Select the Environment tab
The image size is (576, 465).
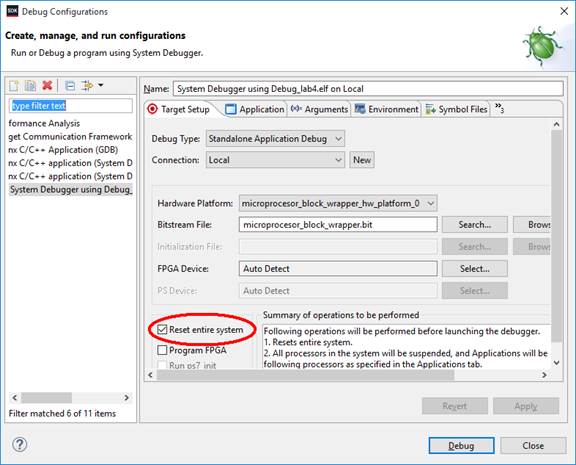click(x=386, y=109)
